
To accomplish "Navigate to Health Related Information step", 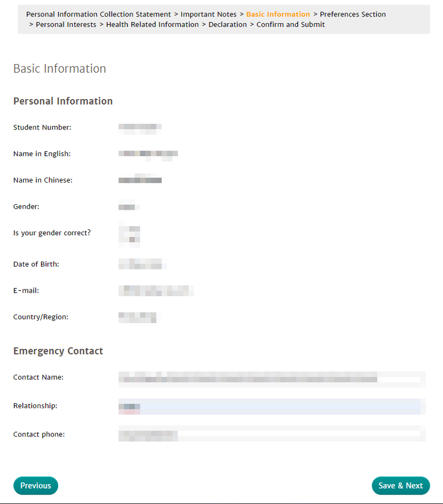I will click(152, 24).
